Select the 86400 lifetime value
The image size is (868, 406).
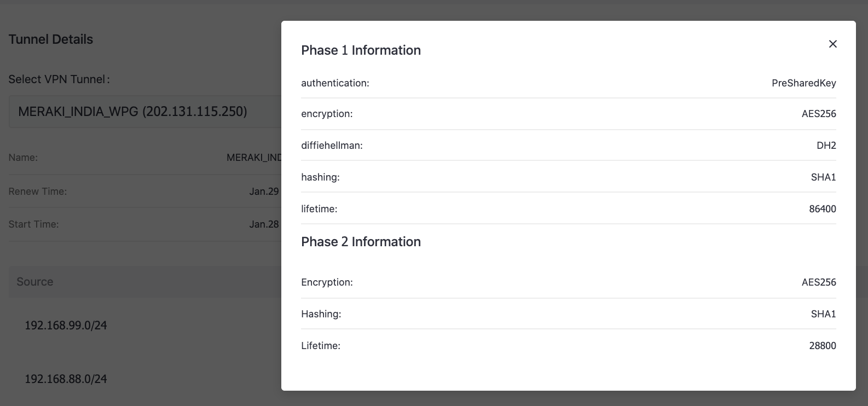[822, 209]
